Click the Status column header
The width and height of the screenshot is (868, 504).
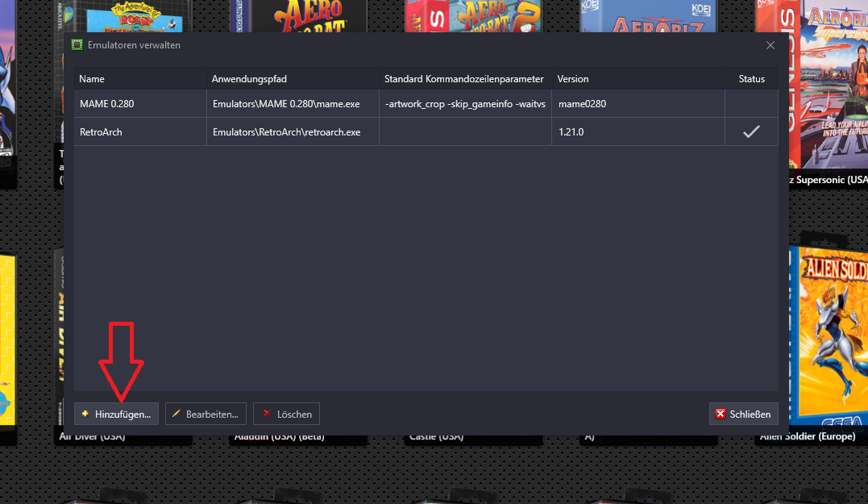(x=751, y=79)
